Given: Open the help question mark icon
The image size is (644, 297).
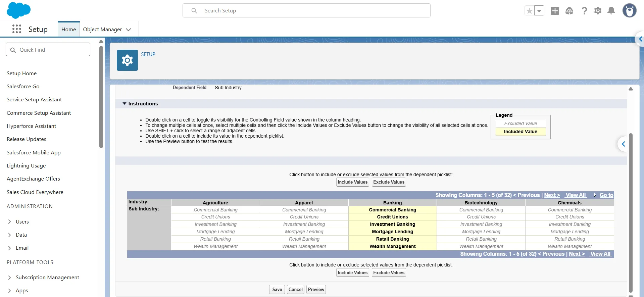Looking at the screenshot, I should click(x=584, y=11).
